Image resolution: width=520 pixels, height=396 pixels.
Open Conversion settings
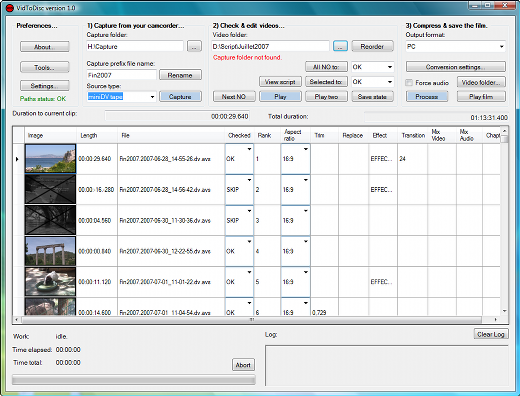(456, 67)
